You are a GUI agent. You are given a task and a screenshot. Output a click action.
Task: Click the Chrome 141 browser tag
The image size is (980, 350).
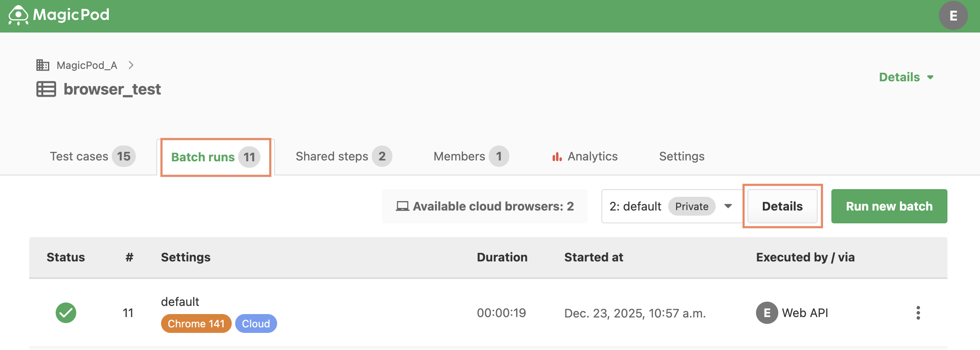click(196, 323)
